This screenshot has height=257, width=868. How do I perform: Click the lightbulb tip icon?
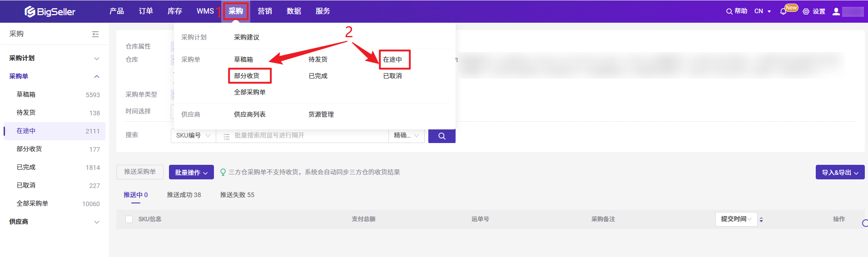click(223, 172)
